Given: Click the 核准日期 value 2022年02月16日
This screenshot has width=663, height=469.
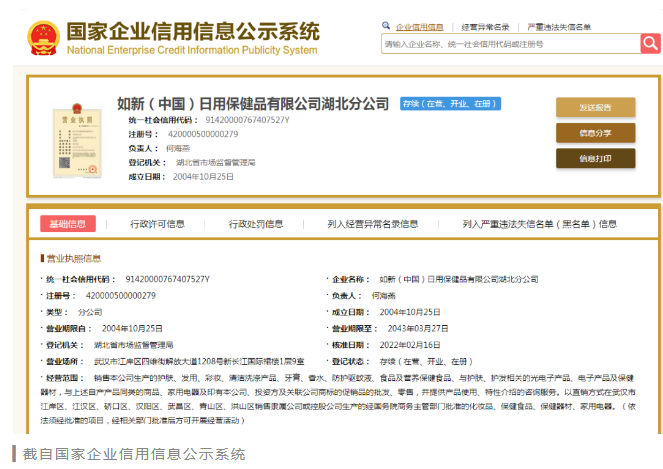Looking at the screenshot, I should (x=410, y=345).
